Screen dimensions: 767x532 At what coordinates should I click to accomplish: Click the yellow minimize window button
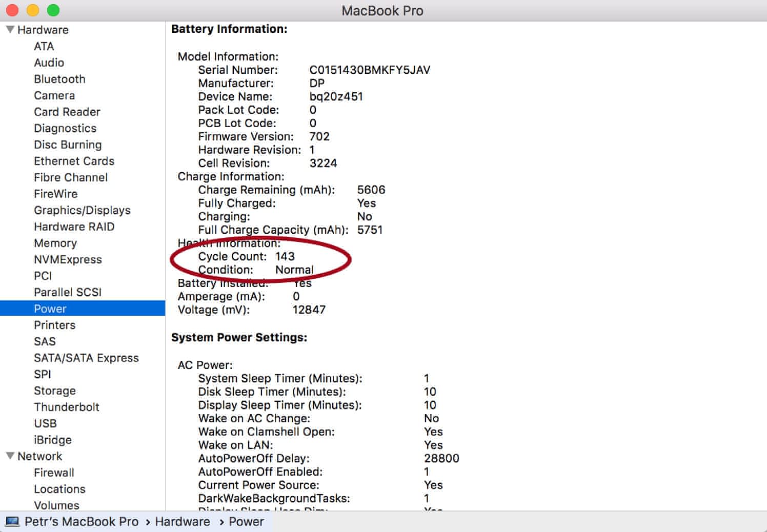tap(33, 10)
